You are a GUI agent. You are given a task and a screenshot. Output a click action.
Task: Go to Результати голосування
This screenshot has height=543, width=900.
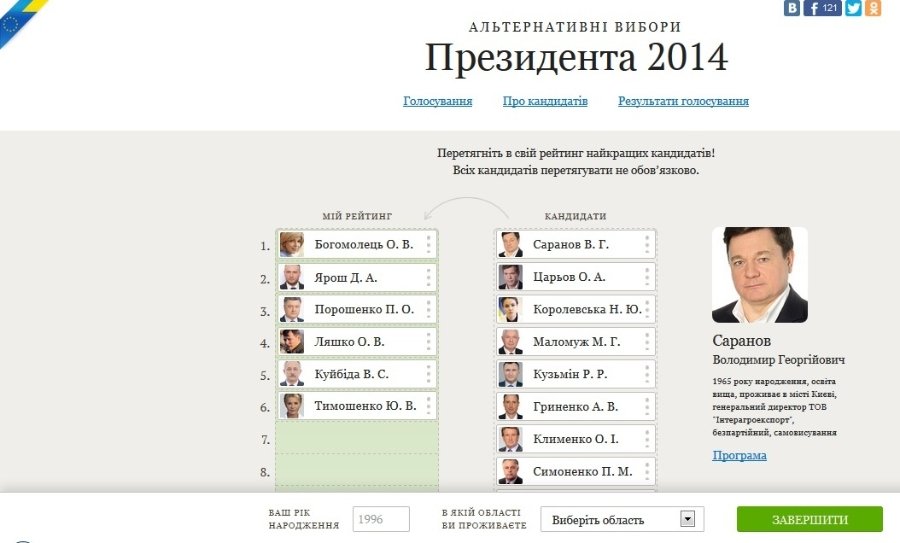click(683, 101)
